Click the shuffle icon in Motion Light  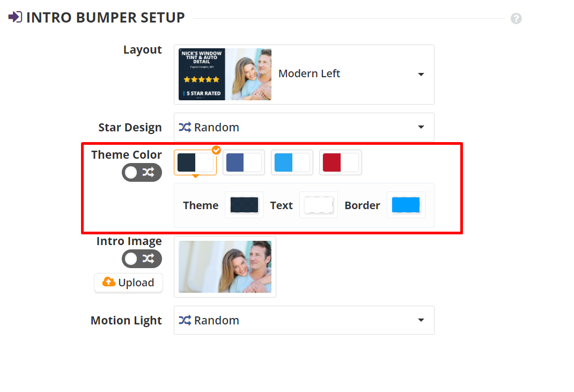tap(185, 320)
